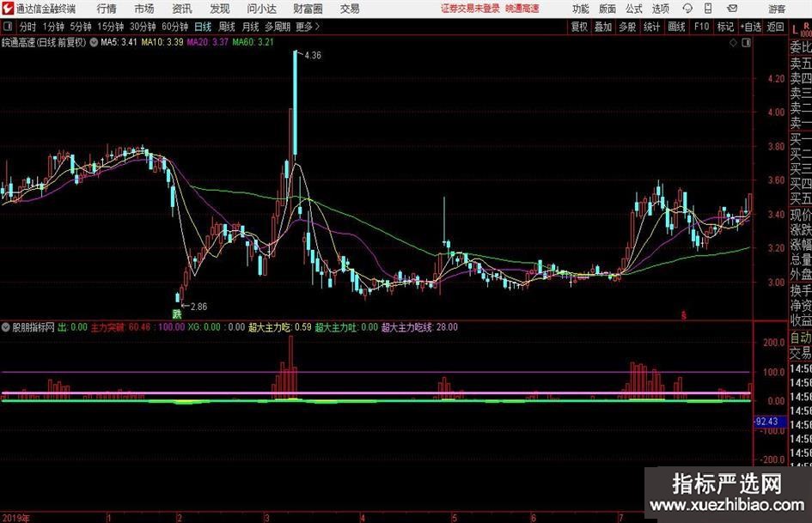This screenshot has width=812, height=523.
Task: Open the 问小达 menu
Action: pos(261,9)
